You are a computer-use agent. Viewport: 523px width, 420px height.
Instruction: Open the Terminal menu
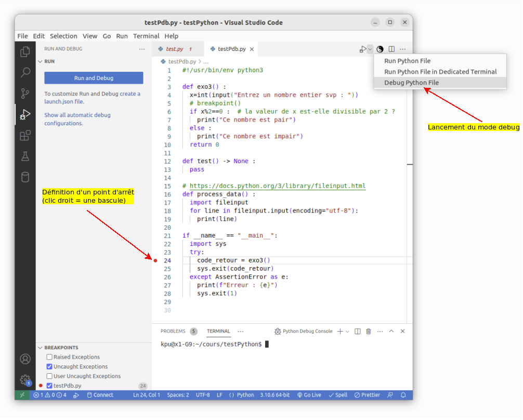(146, 36)
